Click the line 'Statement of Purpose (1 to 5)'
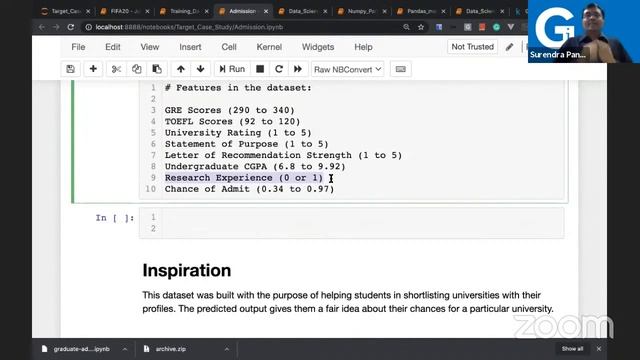Screen dimensions: 640x360 click(x=247, y=144)
